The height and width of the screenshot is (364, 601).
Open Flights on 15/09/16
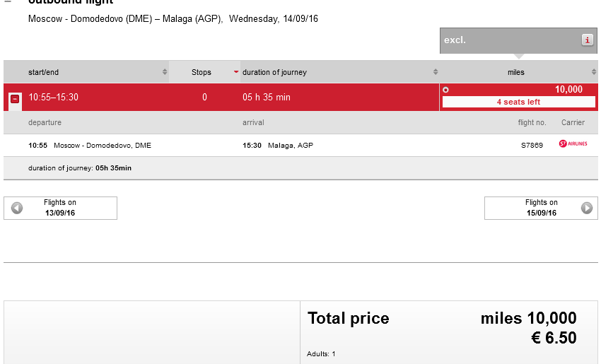(x=541, y=208)
